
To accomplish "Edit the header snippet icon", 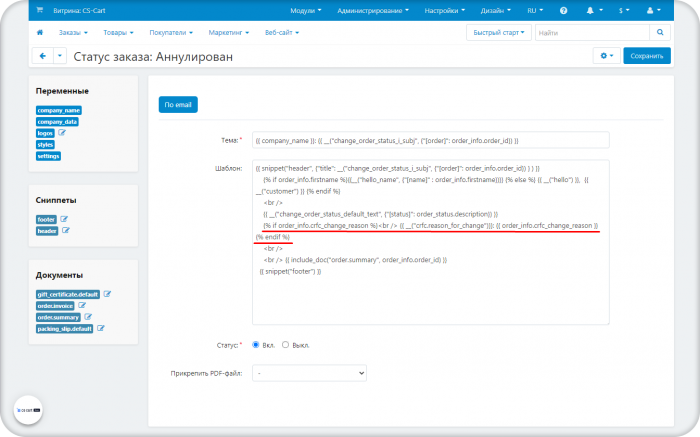I will [66, 231].
